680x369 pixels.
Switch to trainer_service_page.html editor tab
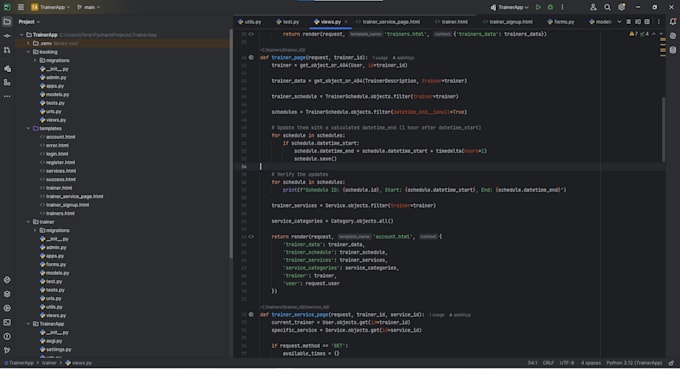pos(388,22)
